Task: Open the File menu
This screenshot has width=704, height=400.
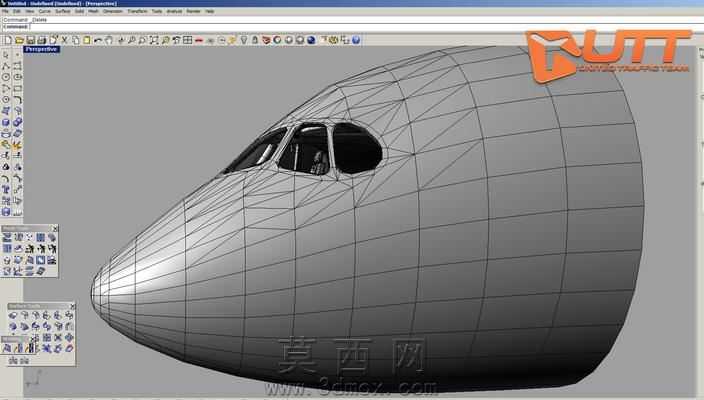Action: 5,11
